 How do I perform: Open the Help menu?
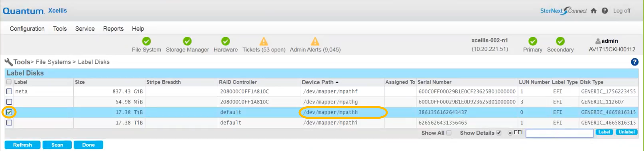[138, 29]
